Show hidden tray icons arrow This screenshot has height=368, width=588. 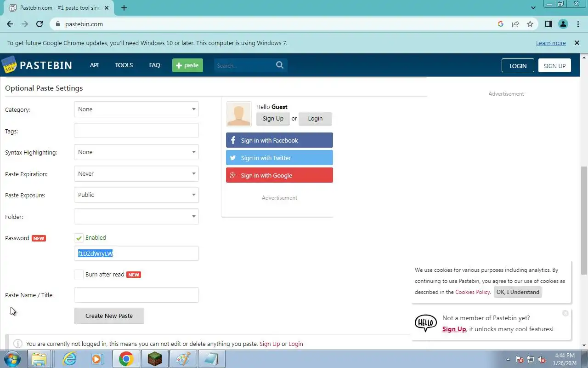tap(508, 359)
